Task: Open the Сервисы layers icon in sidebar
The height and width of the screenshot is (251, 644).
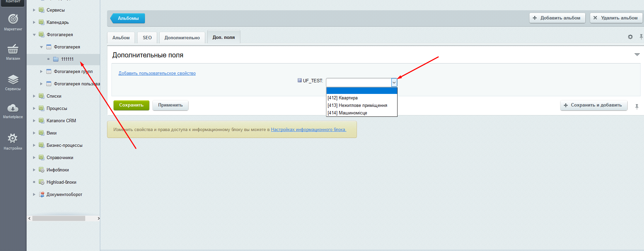Action: click(13, 80)
